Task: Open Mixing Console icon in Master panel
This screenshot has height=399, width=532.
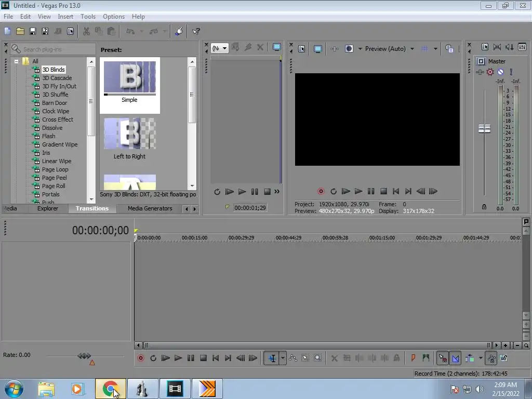Action: coord(522,47)
